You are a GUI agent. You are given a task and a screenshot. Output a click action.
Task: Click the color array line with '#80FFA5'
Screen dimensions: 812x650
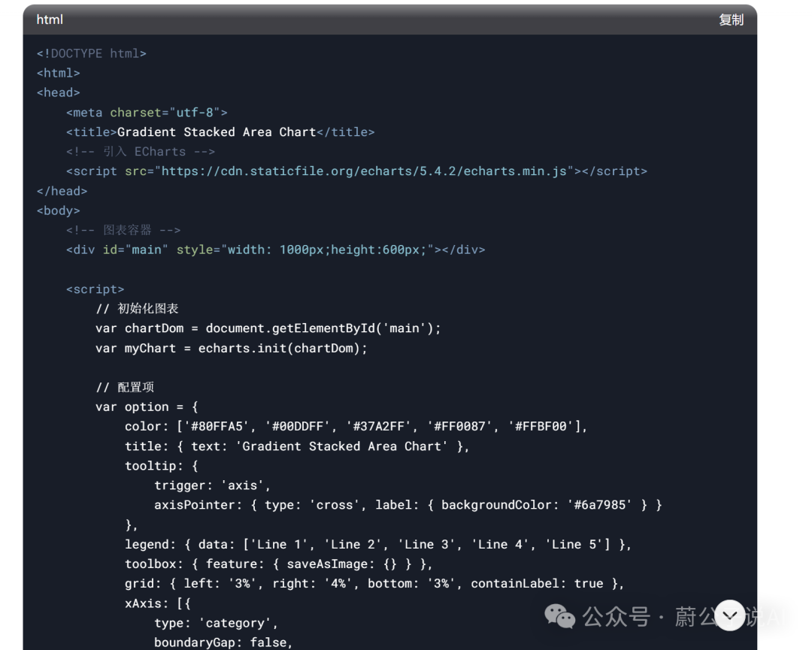[356, 426]
